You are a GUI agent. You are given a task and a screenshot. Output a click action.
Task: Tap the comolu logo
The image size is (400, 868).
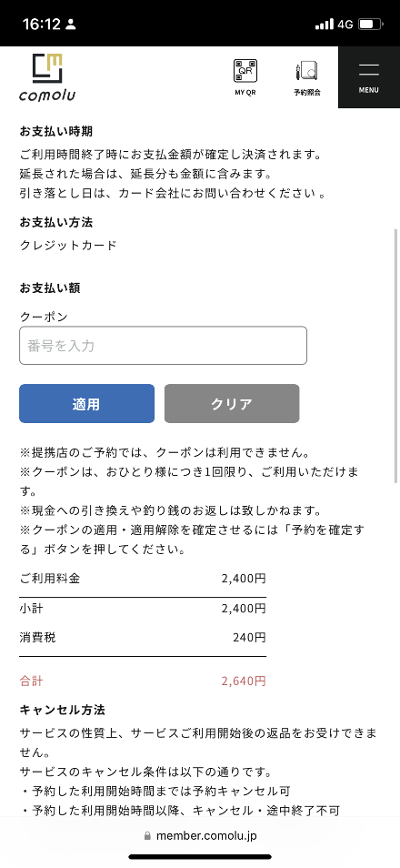tap(47, 77)
